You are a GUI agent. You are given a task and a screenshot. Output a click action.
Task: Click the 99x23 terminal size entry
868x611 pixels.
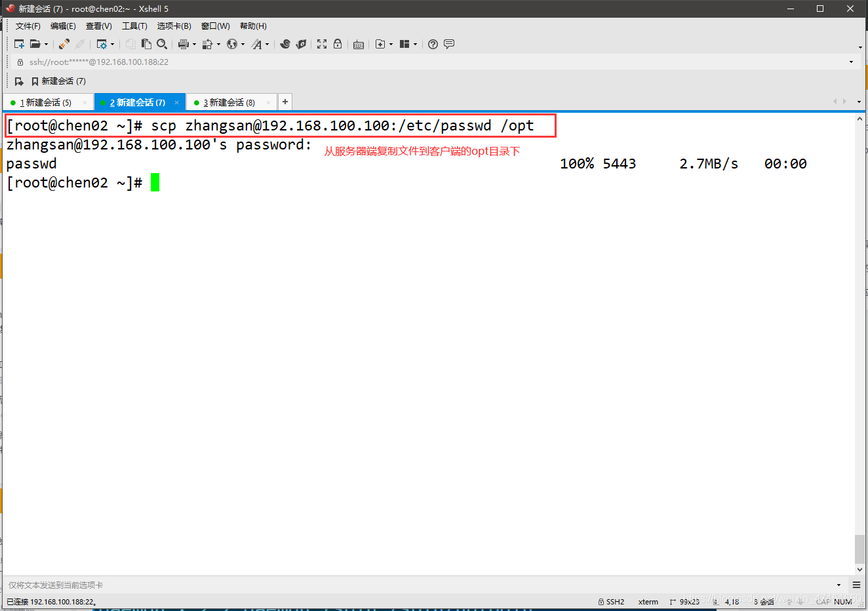click(x=684, y=602)
